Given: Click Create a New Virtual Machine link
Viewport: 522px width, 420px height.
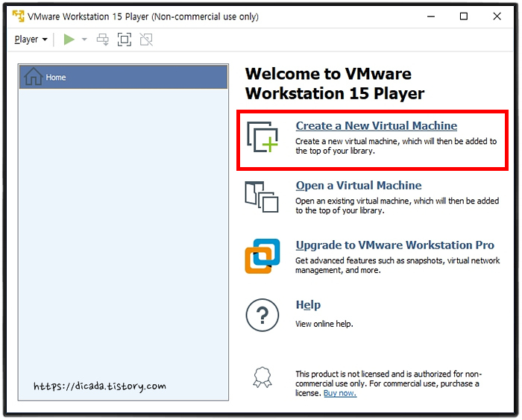Looking at the screenshot, I should [376, 126].
